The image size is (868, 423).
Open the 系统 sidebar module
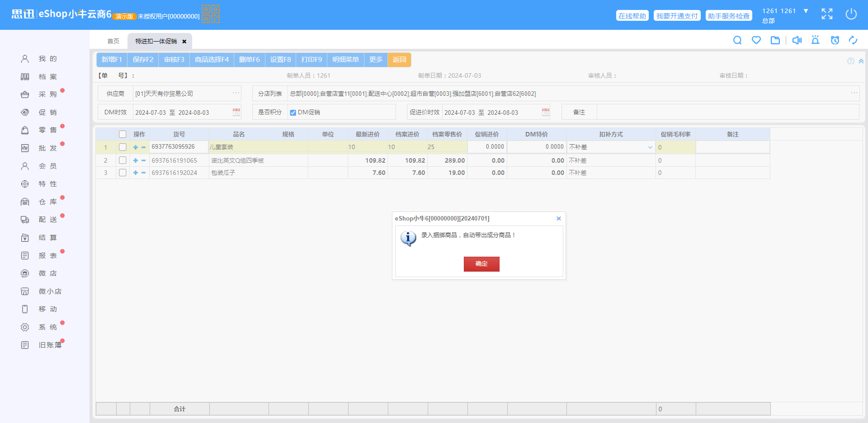tap(40, 327)
